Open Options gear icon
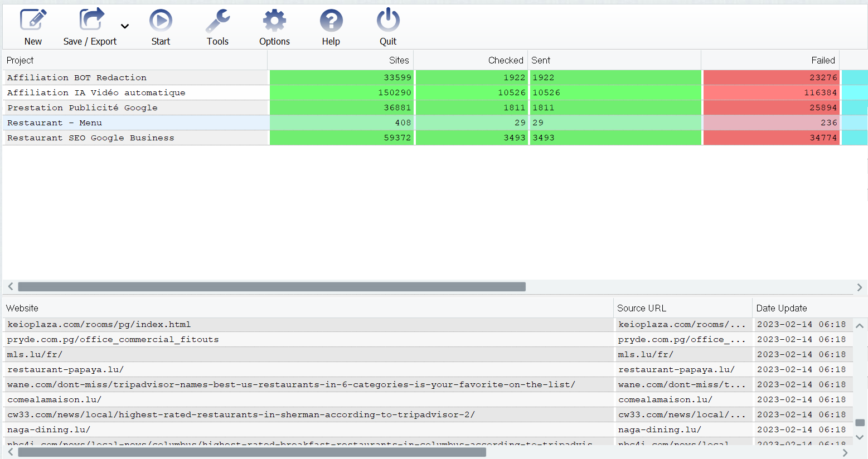Viewport: 868px width, 459px height. tap(274, 21)
